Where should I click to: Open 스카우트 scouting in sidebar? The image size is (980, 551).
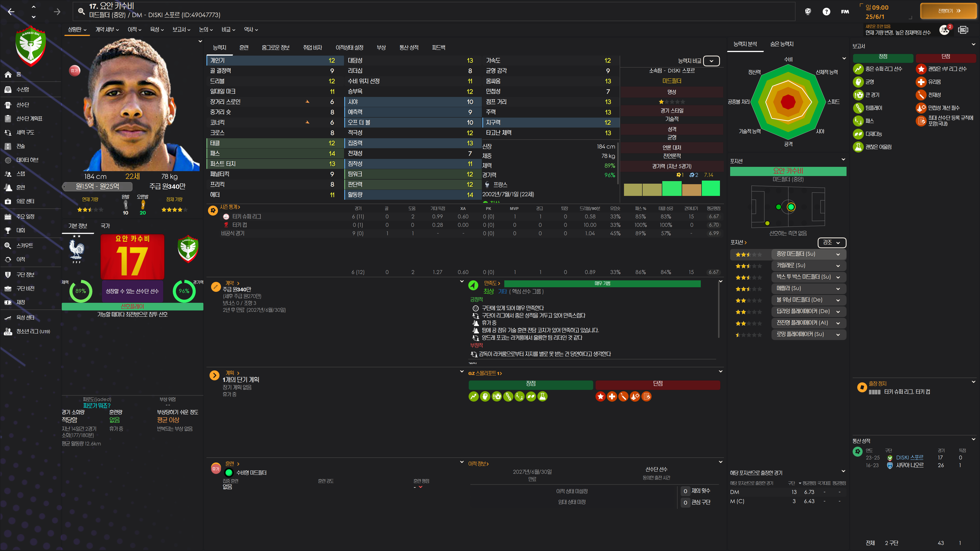24,246
